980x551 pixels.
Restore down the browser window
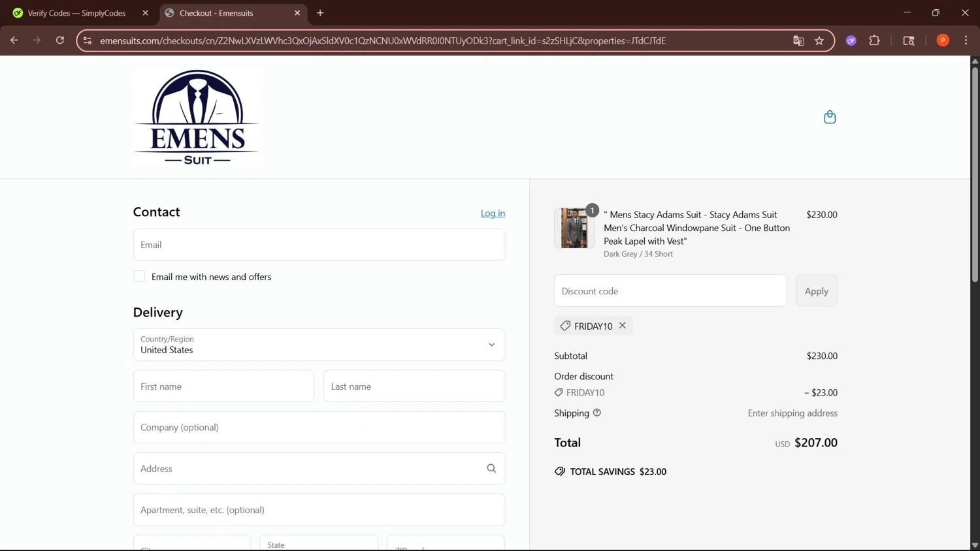(936, 12)
